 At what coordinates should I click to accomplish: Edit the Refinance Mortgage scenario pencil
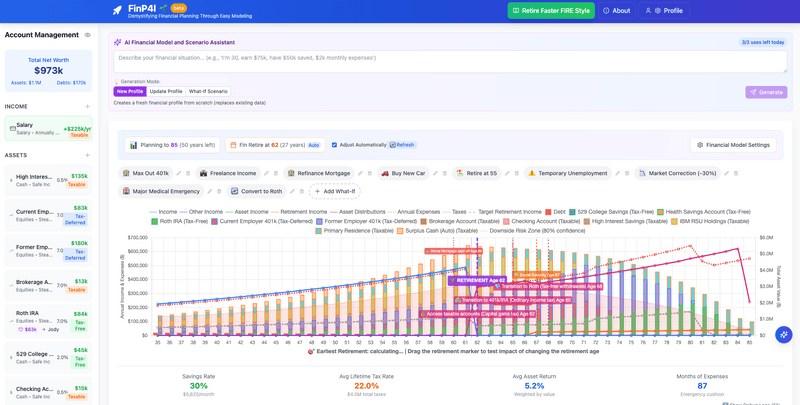pos(360,173)
